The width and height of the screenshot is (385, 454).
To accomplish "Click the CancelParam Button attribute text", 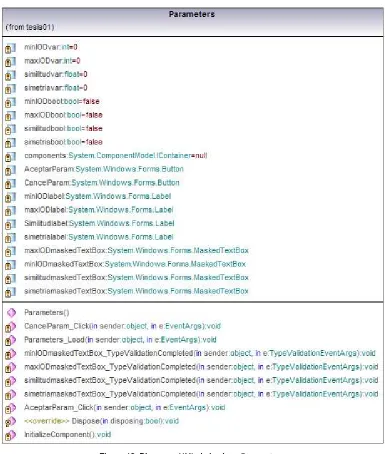I will (x=102, y=183).
